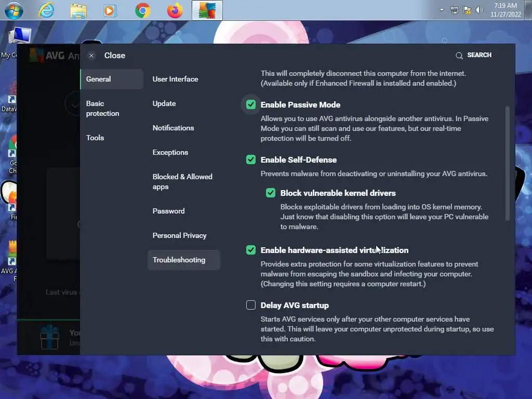532x399 pixels.
Task: Open Windows Explorer from the taskbar
Action: tap(78, 10)
